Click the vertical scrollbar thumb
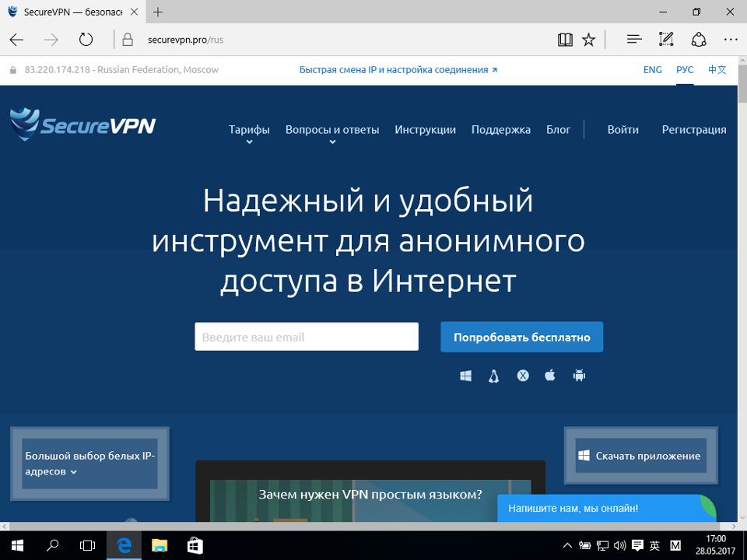 [x=742, y=84]
